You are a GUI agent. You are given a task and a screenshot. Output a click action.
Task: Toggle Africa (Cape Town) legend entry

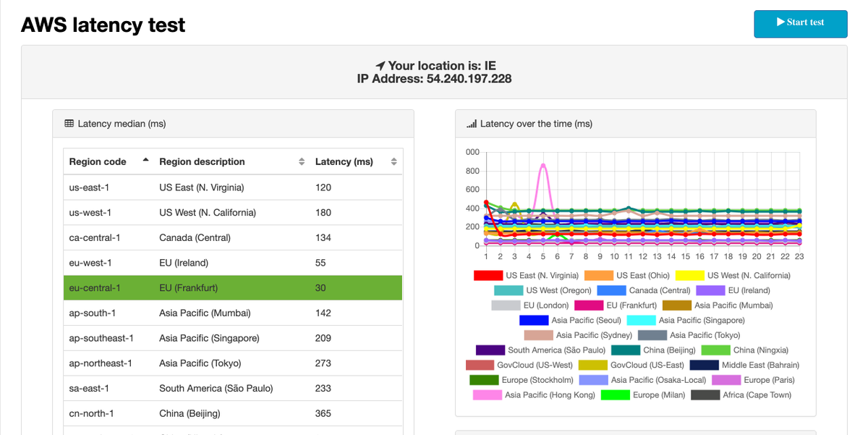coord(741,394)
